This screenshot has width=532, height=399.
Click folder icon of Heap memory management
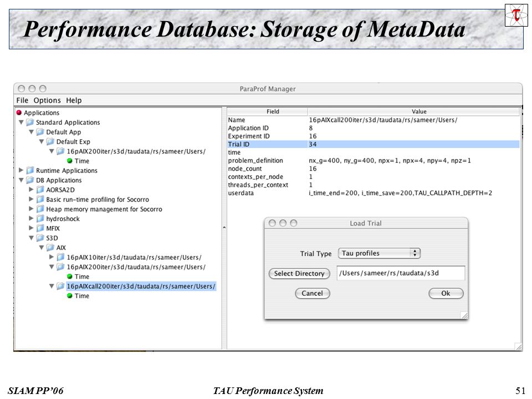click(x=40, y=209)
